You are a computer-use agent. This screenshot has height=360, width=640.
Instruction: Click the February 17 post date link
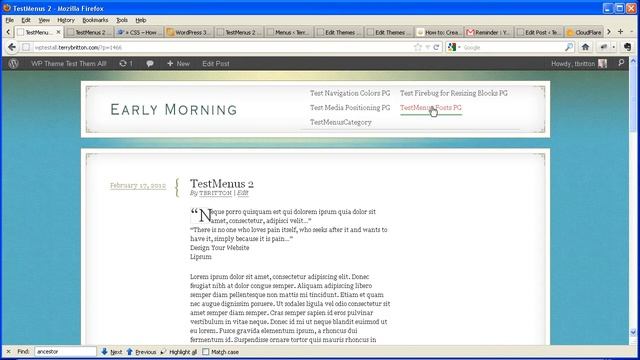(x=138, y=186)
